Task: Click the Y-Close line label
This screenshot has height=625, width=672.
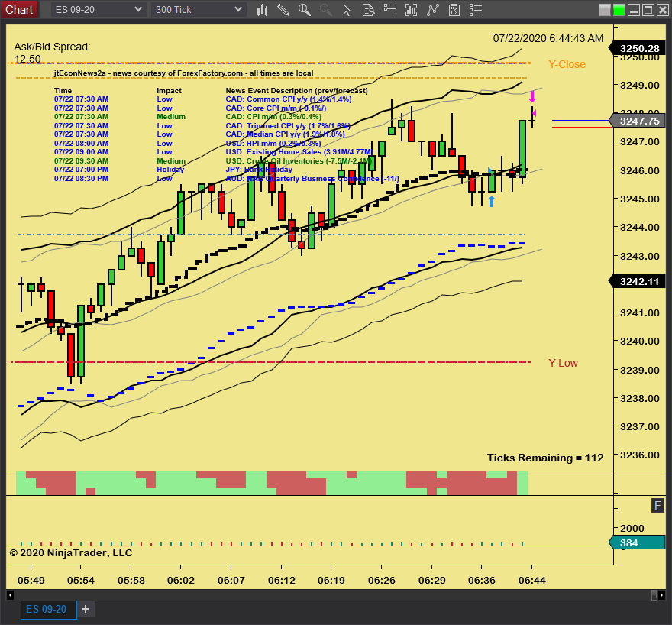Action: pos(567,64)
